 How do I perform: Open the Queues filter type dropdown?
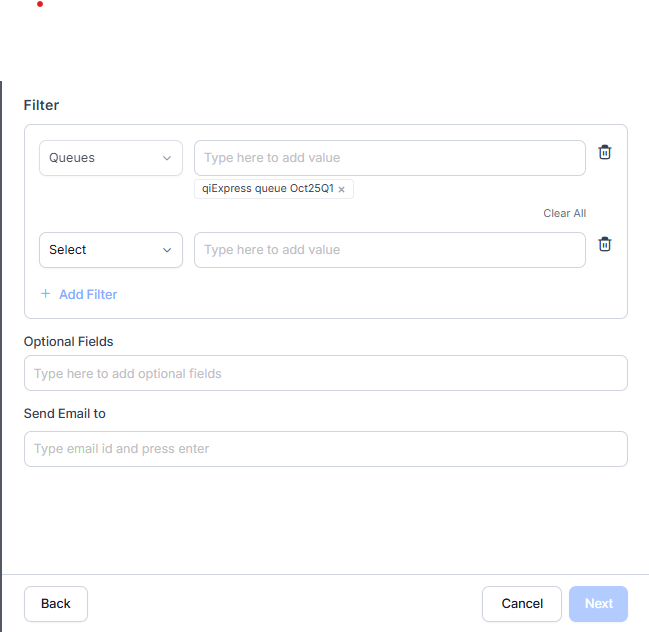coord(100,158)
